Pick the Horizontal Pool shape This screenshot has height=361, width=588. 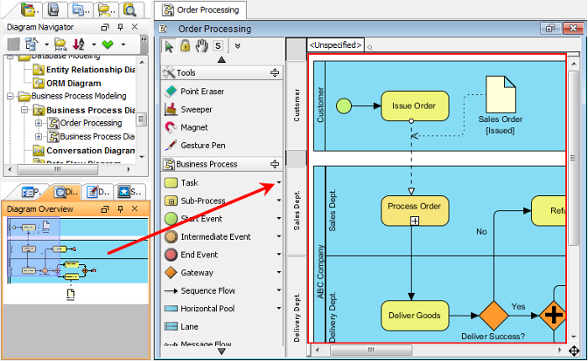coord(200,309)
